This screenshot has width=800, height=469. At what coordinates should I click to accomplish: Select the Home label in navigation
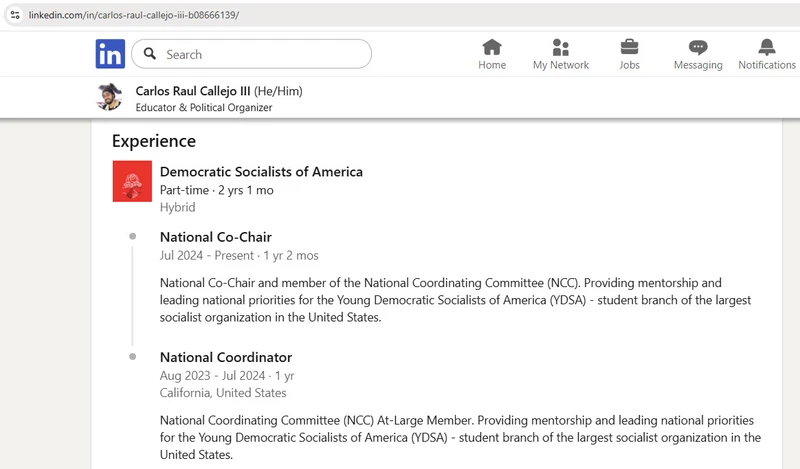(492, 65)
